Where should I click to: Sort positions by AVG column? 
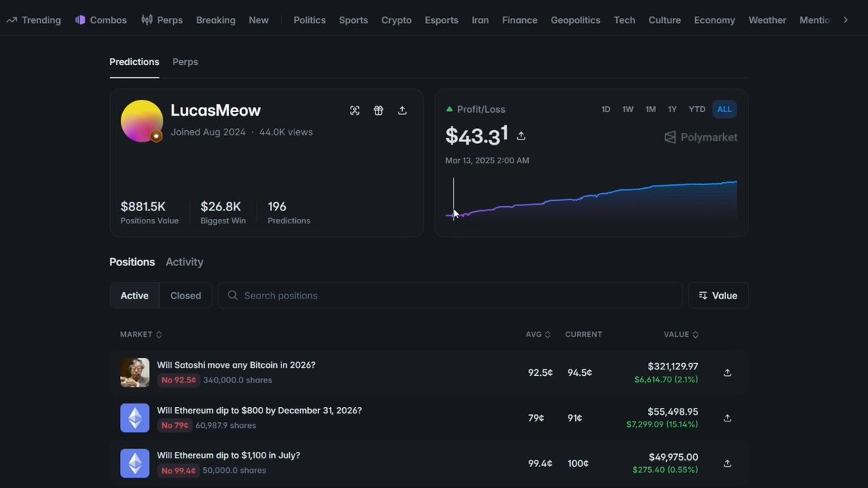(538, 335)
